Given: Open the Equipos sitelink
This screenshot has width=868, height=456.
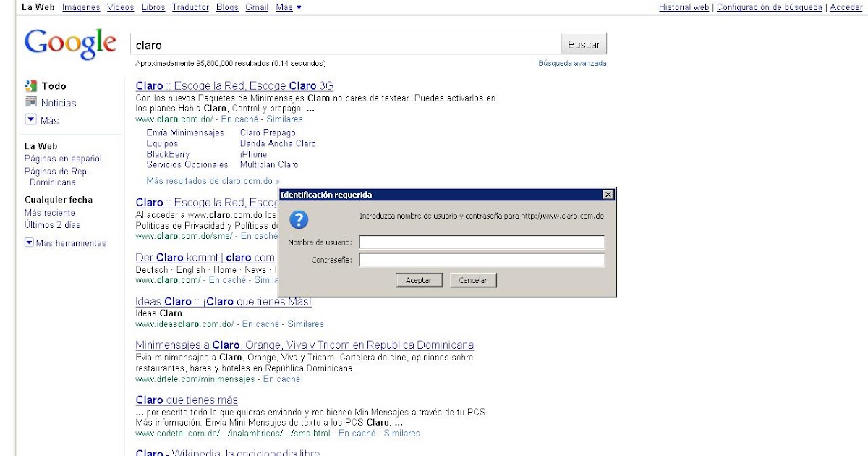Looking at the screenshot, I should (162, 143).
